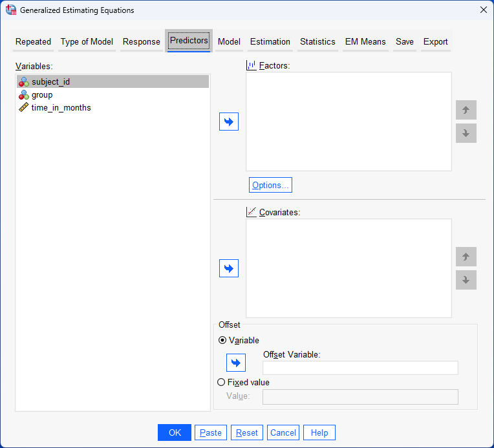
Task: Switch to the Estimation tab
Action: tap(270, 41)
